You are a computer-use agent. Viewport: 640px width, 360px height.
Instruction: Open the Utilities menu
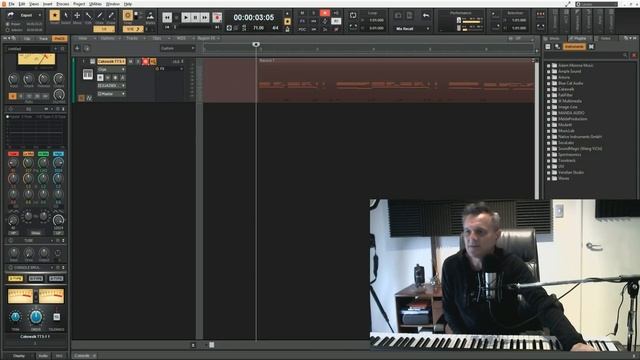point(95,4)
